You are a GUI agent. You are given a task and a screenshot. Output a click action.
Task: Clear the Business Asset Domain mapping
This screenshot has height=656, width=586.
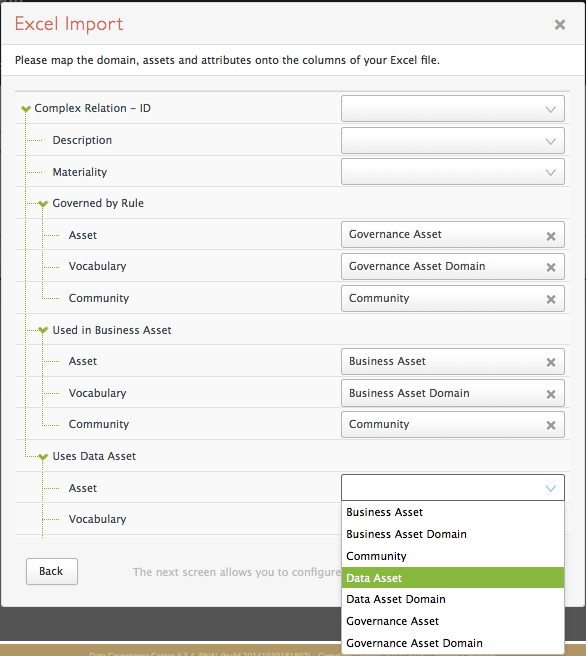551,394
